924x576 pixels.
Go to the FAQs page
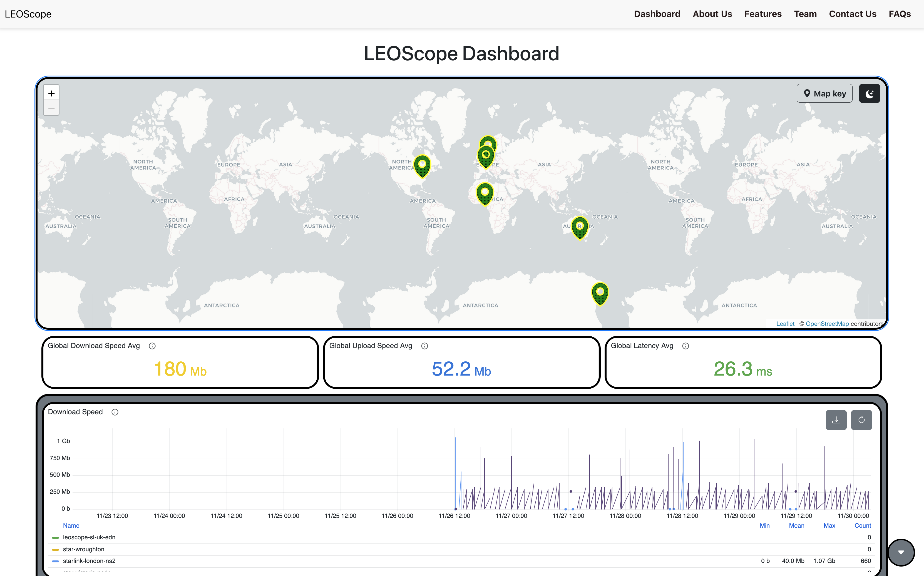(899, 14)
